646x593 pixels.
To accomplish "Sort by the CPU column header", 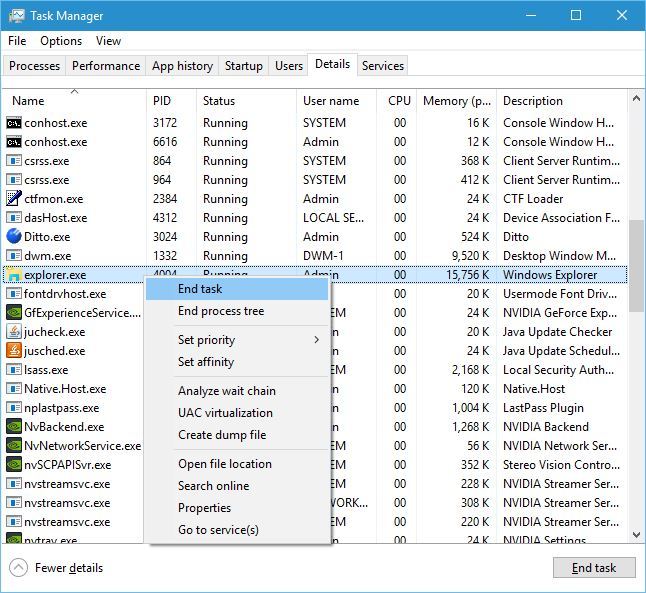I will [396, 101].
